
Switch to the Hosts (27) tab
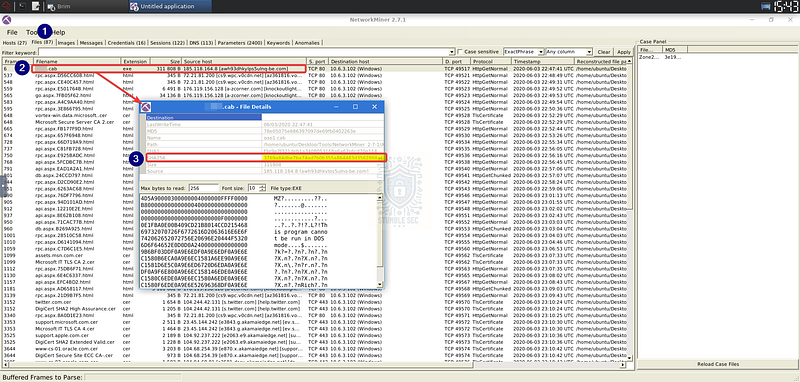point(15,43)
